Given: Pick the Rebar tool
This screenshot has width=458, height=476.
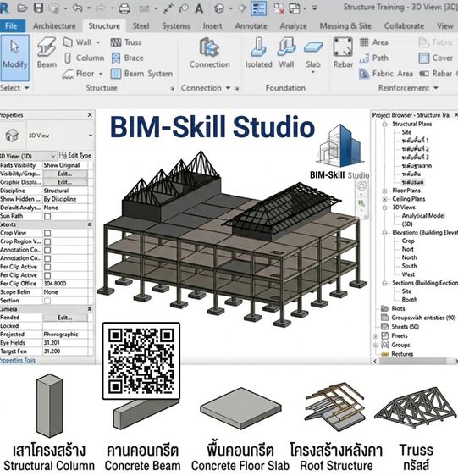Looking at the screenshot, I should [x=343, y=53].
